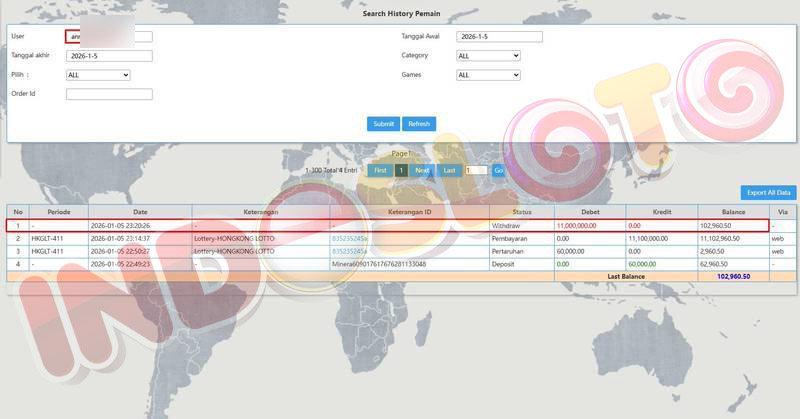Expand the Category dropdown

coord(488,56)
